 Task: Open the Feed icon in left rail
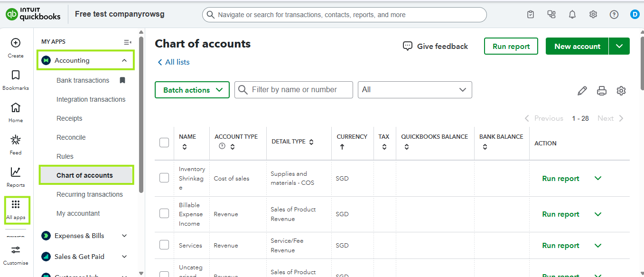tap(16, 140)
